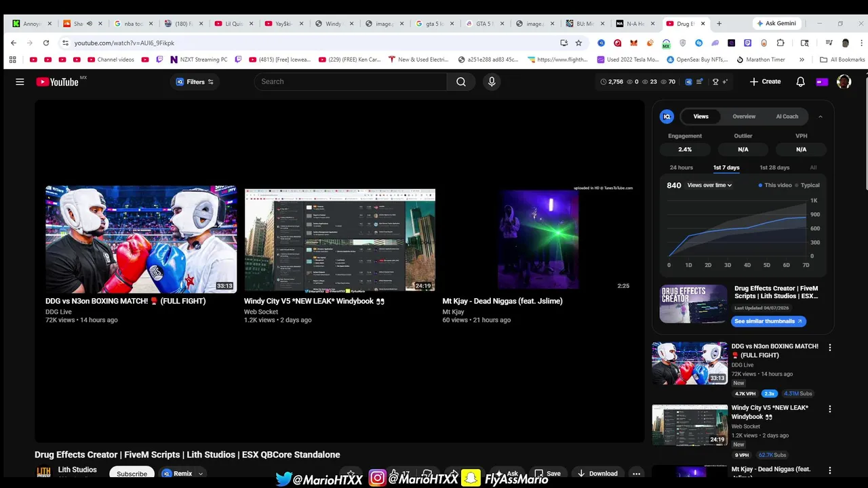Open the YouTube notifications bell
The image size is (868, 488).
point(800,81)
